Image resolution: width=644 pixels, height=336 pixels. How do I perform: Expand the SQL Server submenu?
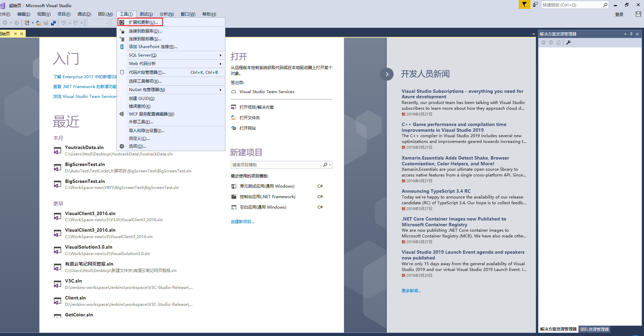click(x=221, y=55)
